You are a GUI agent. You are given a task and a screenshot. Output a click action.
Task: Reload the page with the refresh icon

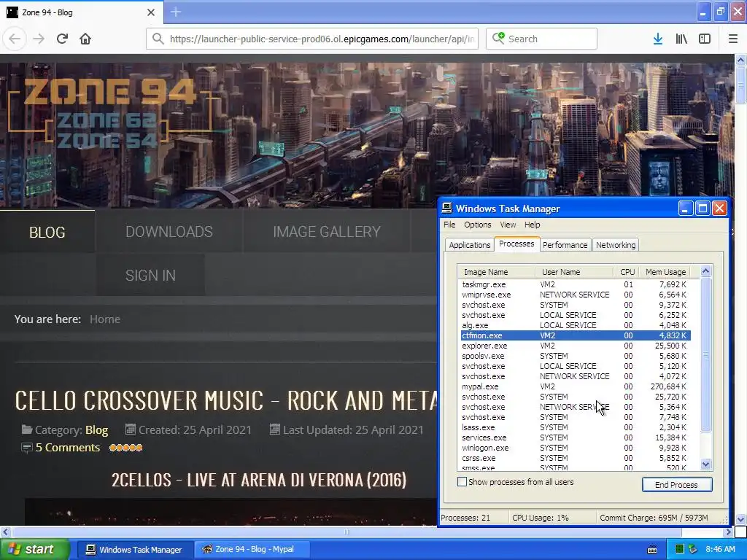tap(62, 39)
